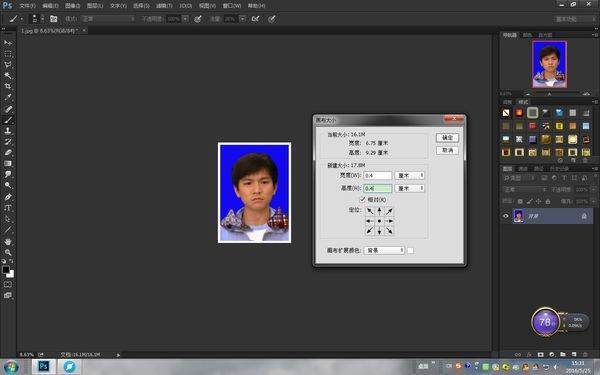This screenshot has width=600, height=375.
Task: Open the File menu
Action: coord(27,6)
